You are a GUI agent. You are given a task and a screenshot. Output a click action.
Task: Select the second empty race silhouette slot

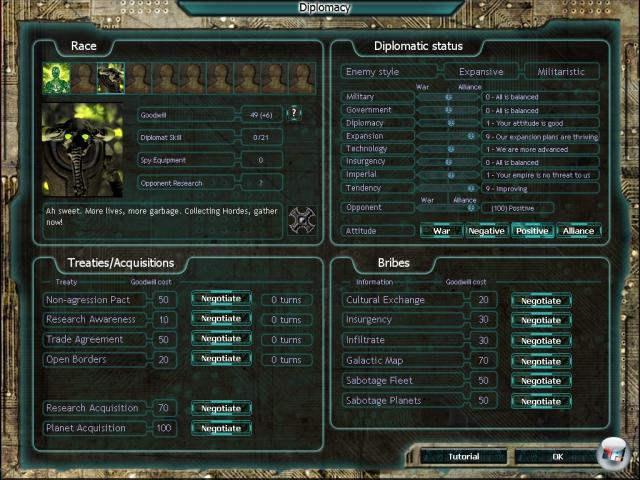click(x=137, y=78)
